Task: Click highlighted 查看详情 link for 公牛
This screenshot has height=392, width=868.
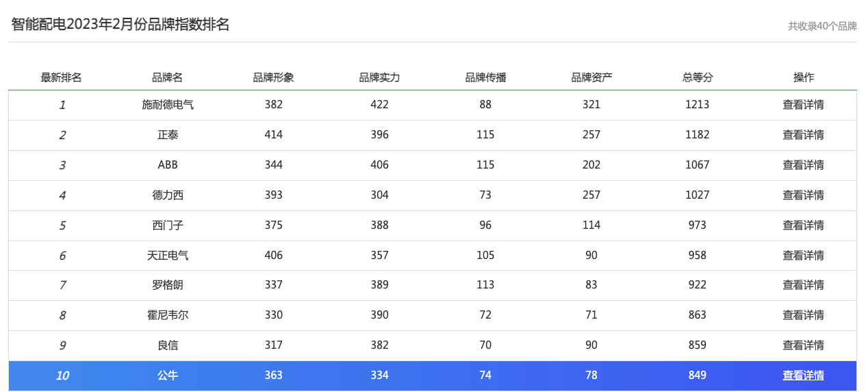Action: click(803, 376)
